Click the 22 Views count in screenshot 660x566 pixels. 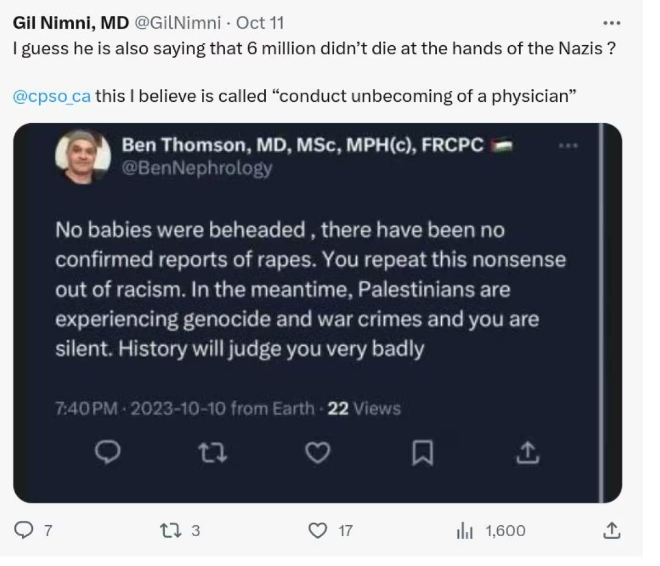coord(364,409)
